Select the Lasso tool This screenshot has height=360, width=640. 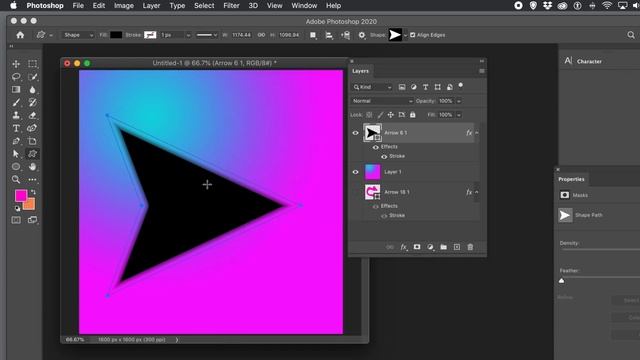coord(16,77)
